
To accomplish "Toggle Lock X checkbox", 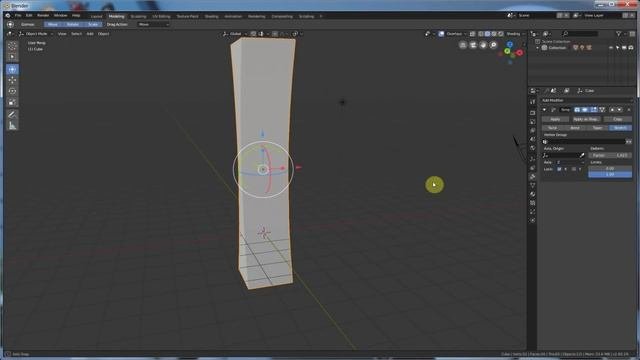I will coord(559,169).
